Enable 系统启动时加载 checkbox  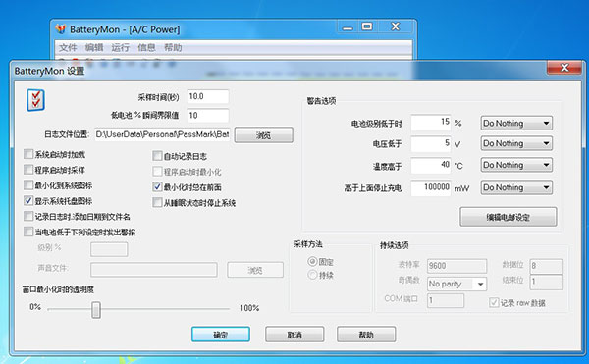pyautogui.click(x=28, y=154)
